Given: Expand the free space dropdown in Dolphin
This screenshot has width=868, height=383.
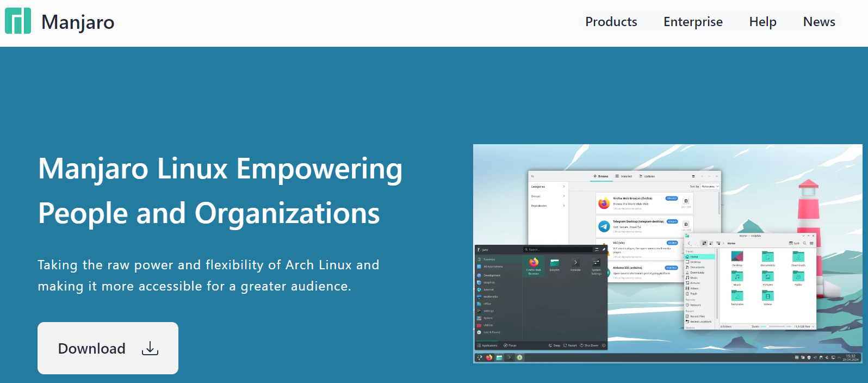Looking at the screenshot, I should click(x=813, y=326).
